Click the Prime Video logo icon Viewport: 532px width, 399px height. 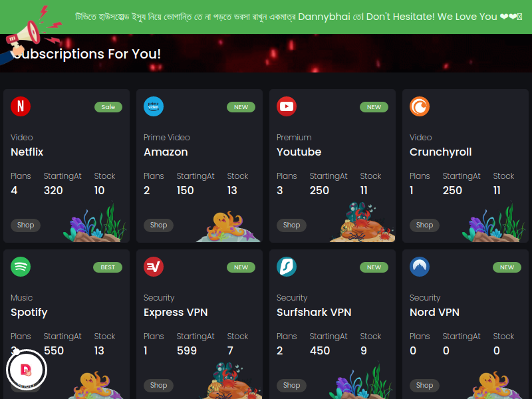click(154, 106)
